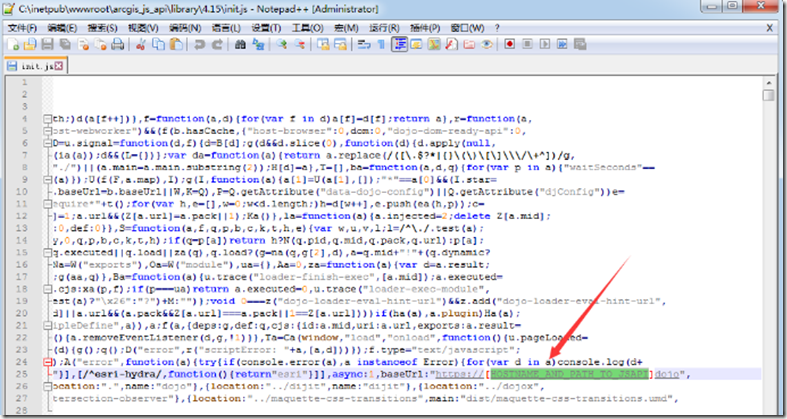Viewport: 787px width, 419px height.
Task: Click the underlined dojo text on line 25
Action: click(x=667, y=374)
